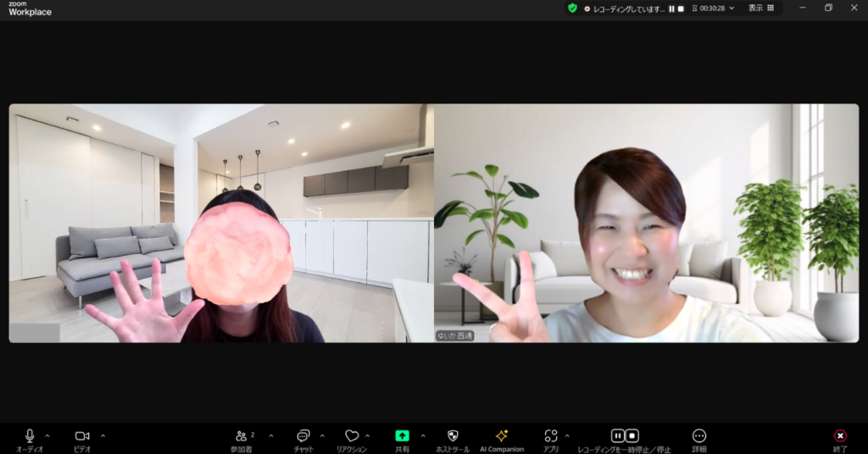
Task: Select the right participant's video tile
Action: (x=646, y=223)
